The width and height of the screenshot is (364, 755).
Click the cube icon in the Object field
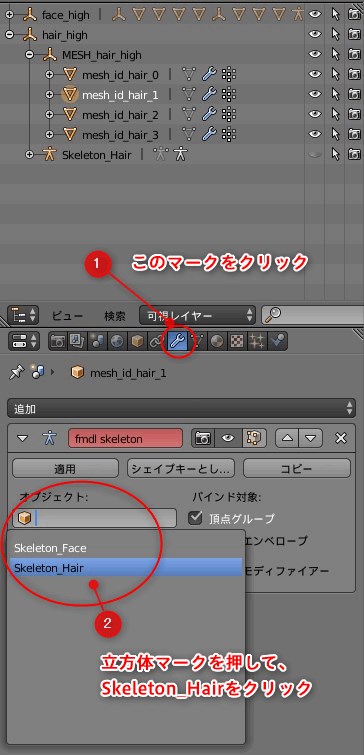(x=24, y=518)
